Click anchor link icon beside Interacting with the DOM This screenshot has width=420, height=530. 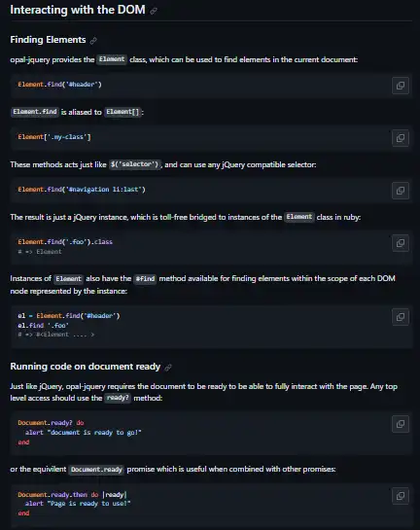pyautogui.click(x=154, y=11)
